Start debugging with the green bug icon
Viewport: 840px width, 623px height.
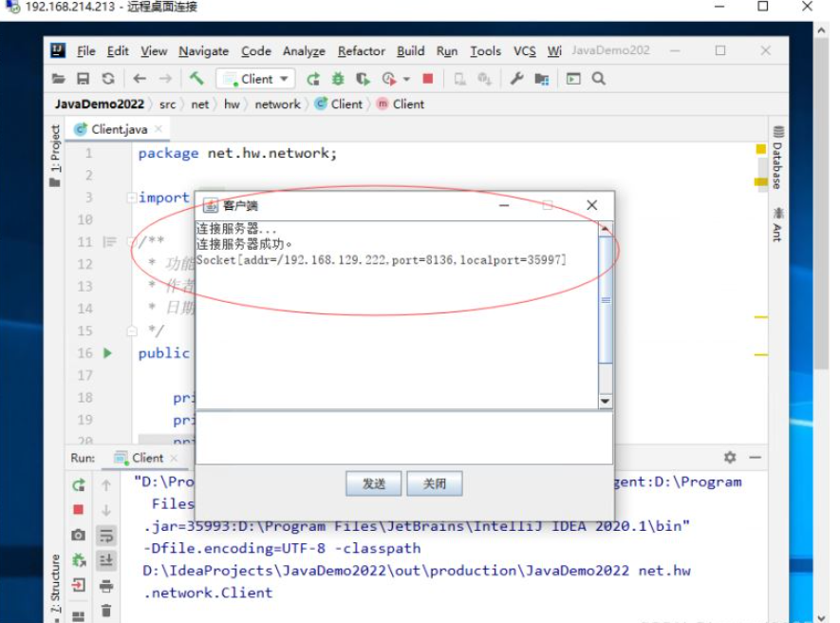[338, 80]
